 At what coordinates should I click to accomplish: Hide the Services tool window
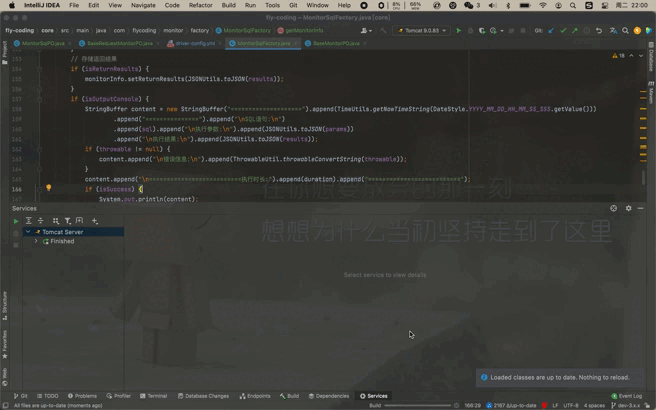point(641,208)
